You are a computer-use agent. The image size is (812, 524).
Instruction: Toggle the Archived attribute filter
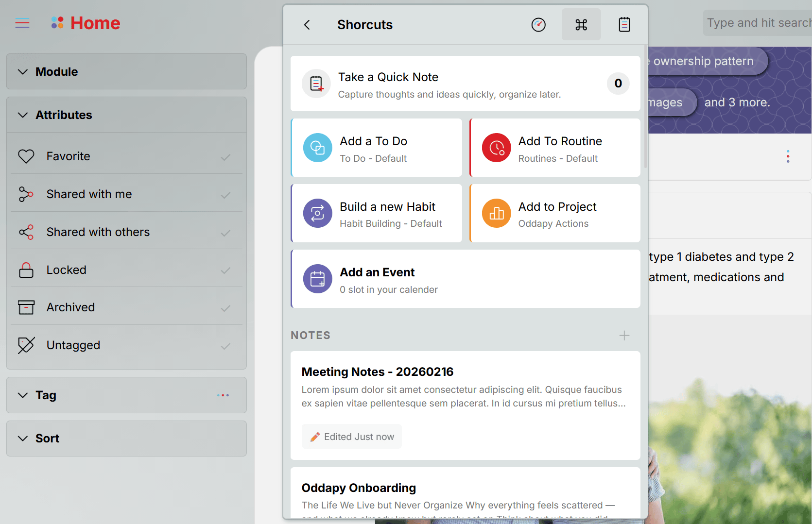[225, 308]
